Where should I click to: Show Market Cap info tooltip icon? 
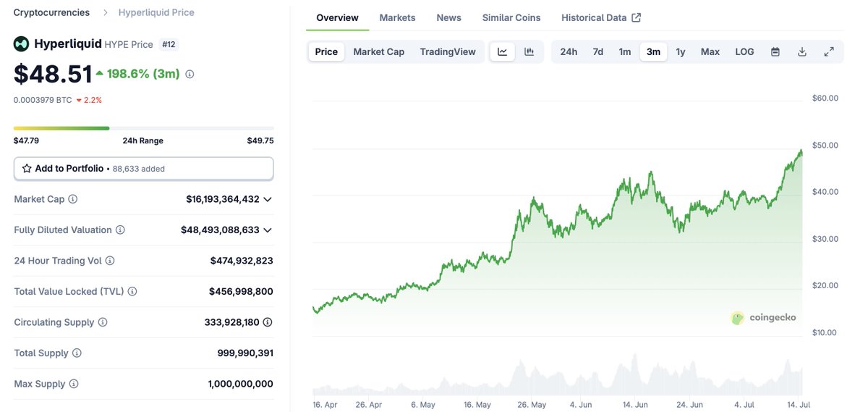(73, 199)
